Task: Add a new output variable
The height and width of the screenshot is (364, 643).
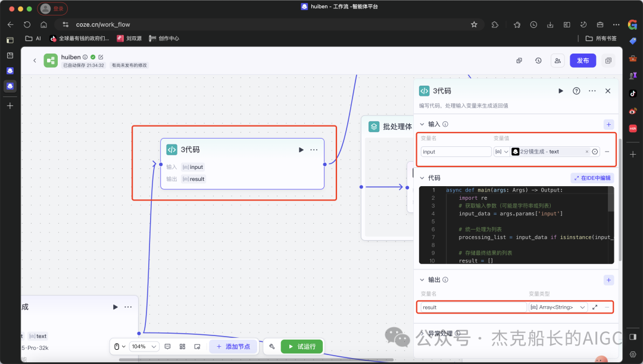Action: [608, 280]
